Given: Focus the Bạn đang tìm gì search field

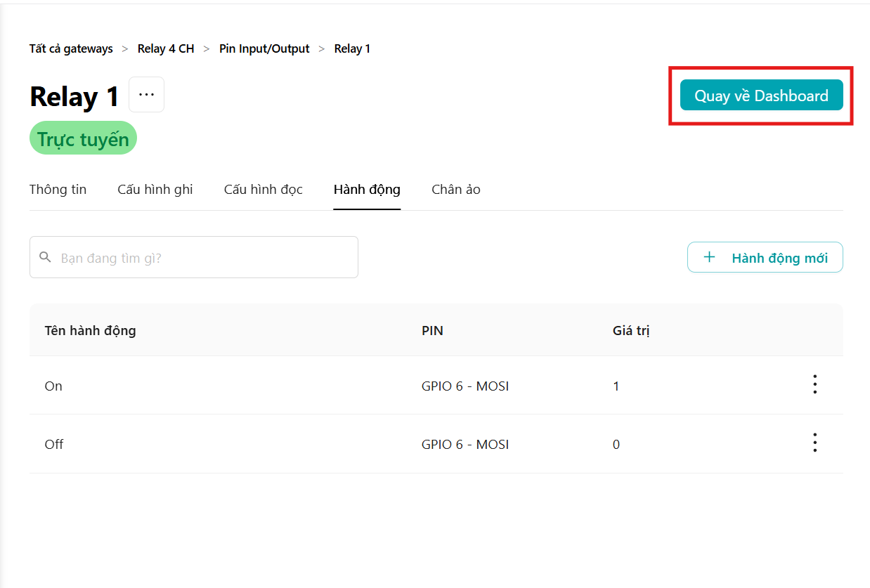Looking at the screenshot, I should (194, 257).
